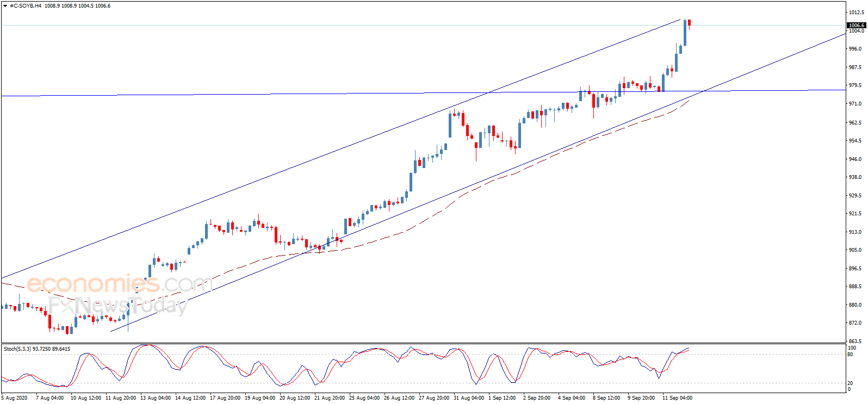Image resolution: width=868 pixels, height=404 pixels.
Task: Expand the triangle arrow beside #C-SOYB,H4
Action: (x=5, y=6)
